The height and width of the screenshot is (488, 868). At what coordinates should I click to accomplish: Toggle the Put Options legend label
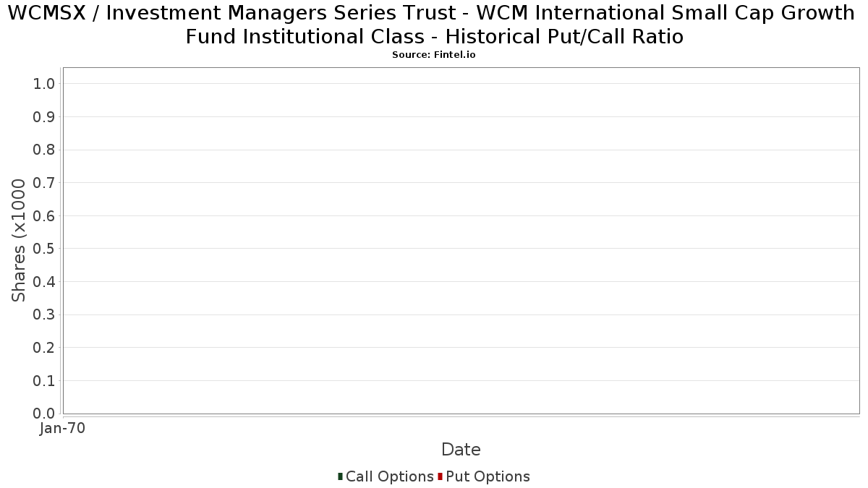(x=488, y=476)
